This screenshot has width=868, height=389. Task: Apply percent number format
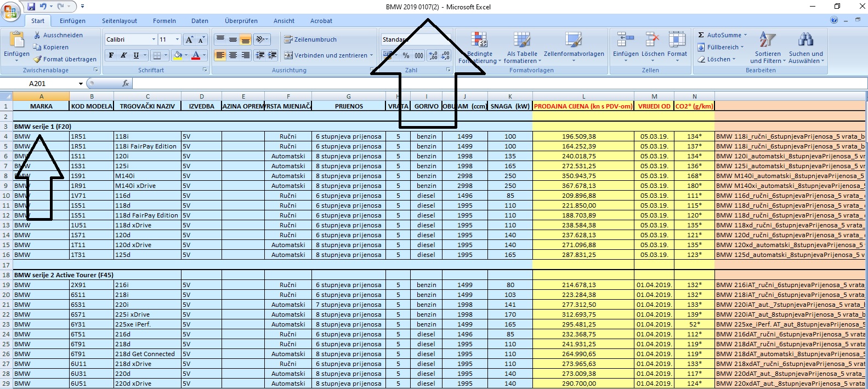pos(406,55)
